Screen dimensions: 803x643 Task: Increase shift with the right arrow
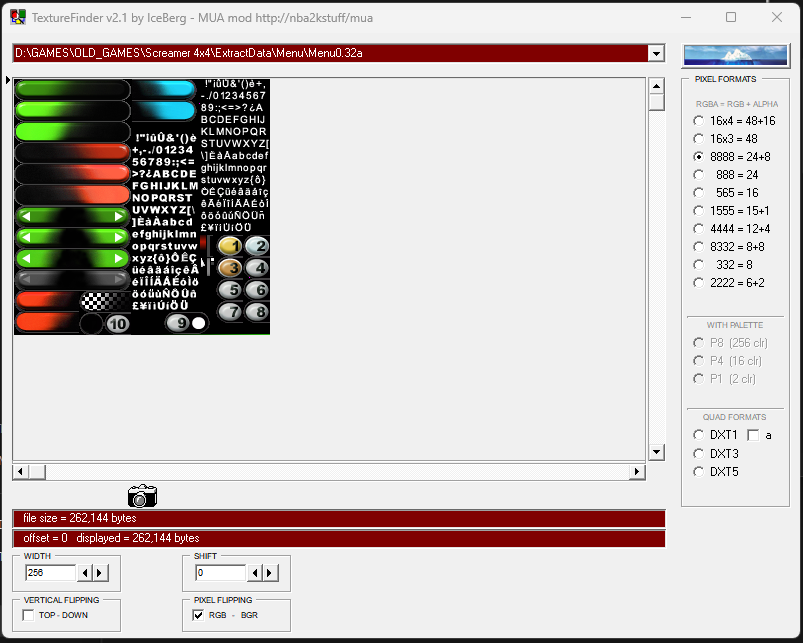click(x=270, y=573)
